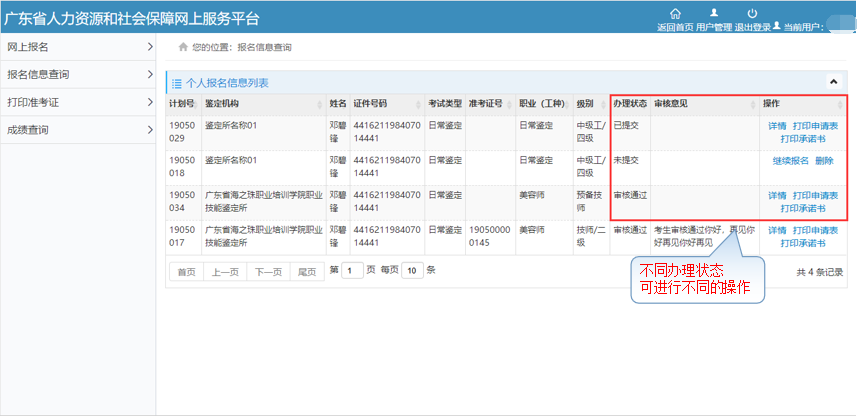Sort the table by 计划号 column
The height and width of the screenshot is (416, 857).
click(184, 104)
